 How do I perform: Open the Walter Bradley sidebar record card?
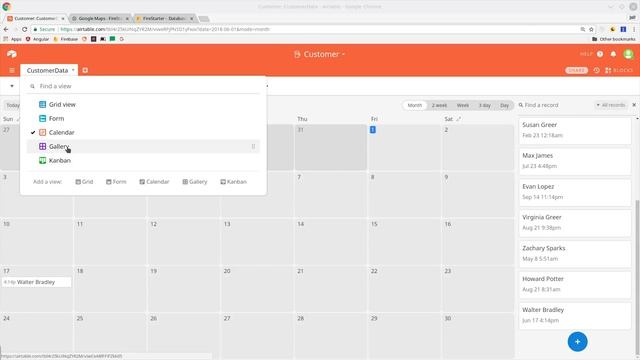click(x=575, y=315)
